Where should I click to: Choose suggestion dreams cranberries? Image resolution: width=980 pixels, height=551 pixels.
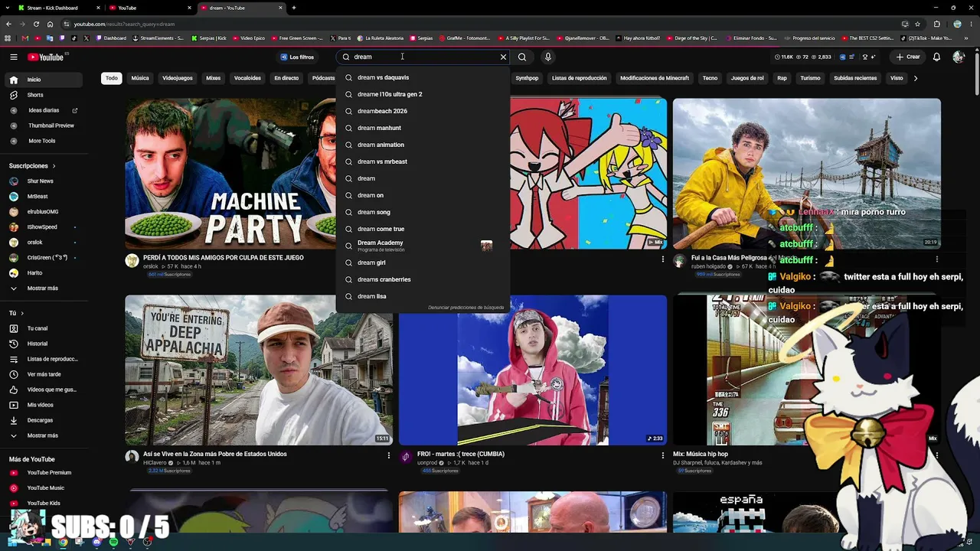423,279
